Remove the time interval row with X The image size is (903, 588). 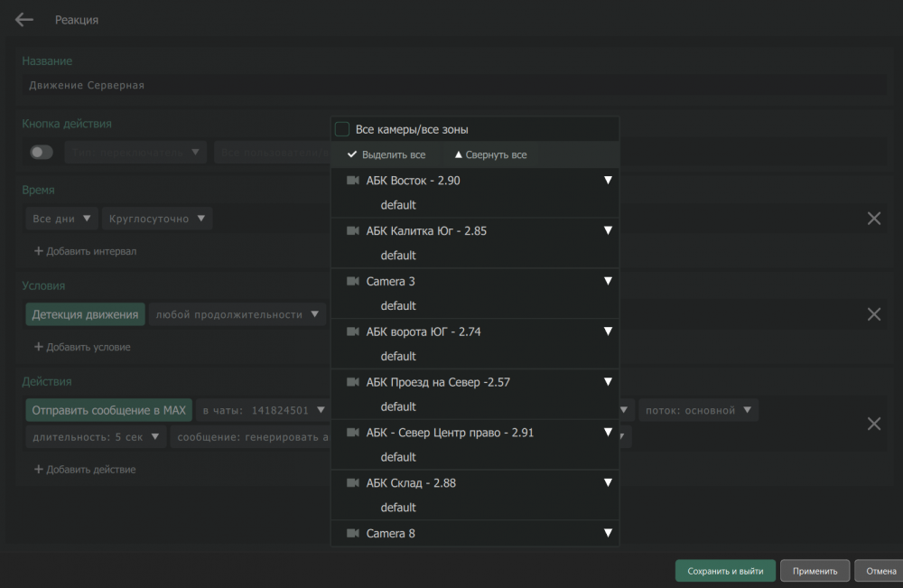click(x=873, y=219)
